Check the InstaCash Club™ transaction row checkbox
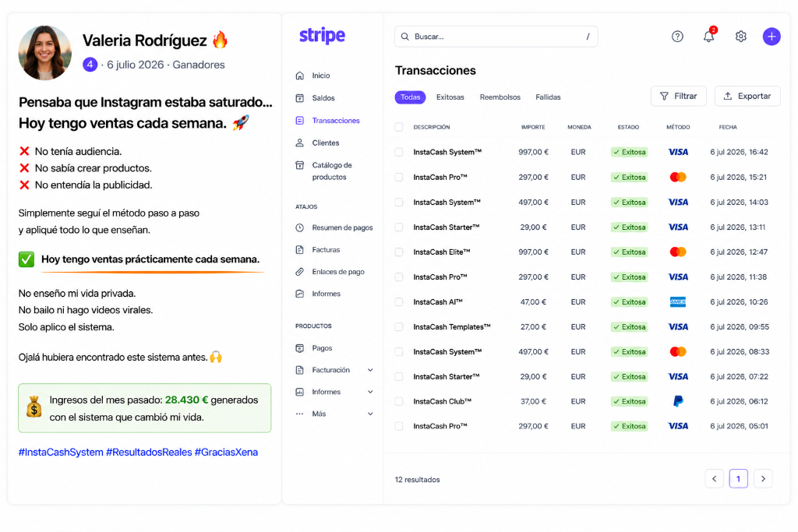This screenshot has width=798, height=532. (x=399, y=402)
